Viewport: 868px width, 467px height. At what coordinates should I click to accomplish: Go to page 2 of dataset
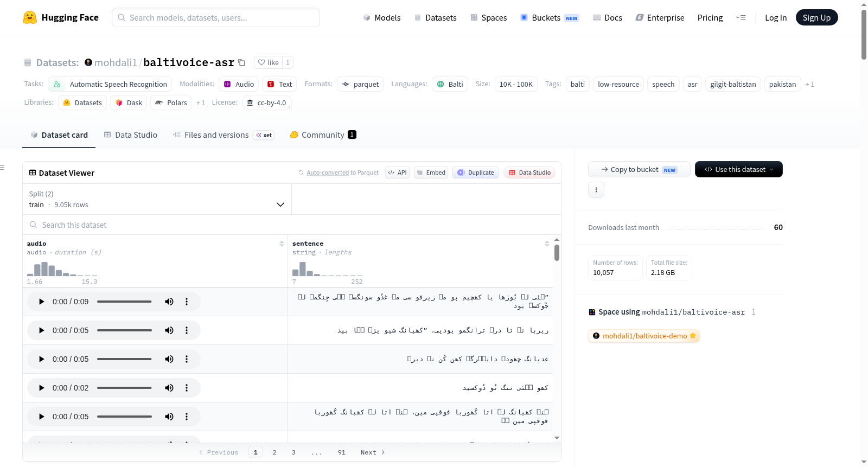pos(275,452)
